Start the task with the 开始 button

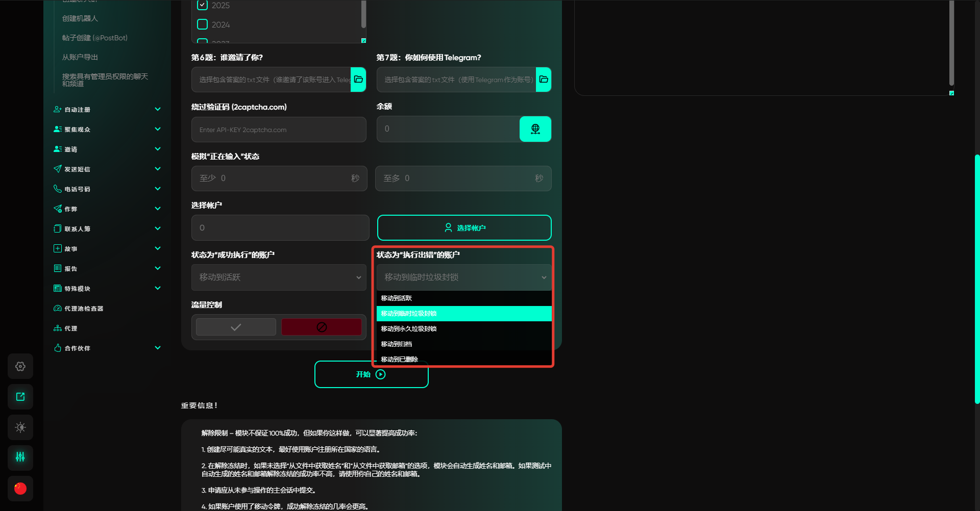click(x=372, y=374)
